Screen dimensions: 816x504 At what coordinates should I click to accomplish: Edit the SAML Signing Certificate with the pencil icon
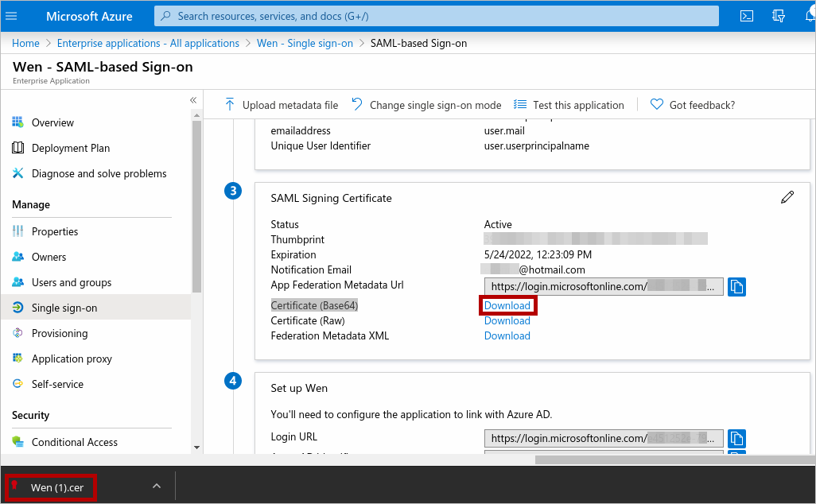click(787, 197)
